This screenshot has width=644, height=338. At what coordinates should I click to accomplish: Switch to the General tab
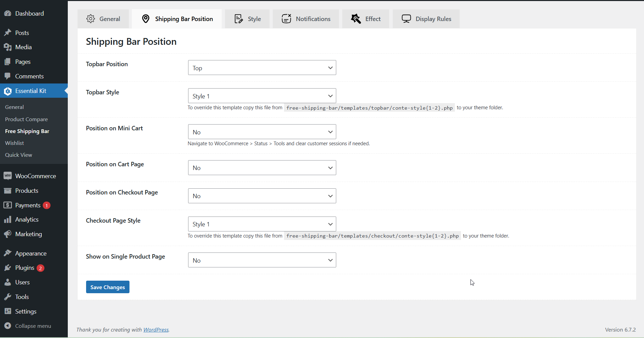coord(103,19)
